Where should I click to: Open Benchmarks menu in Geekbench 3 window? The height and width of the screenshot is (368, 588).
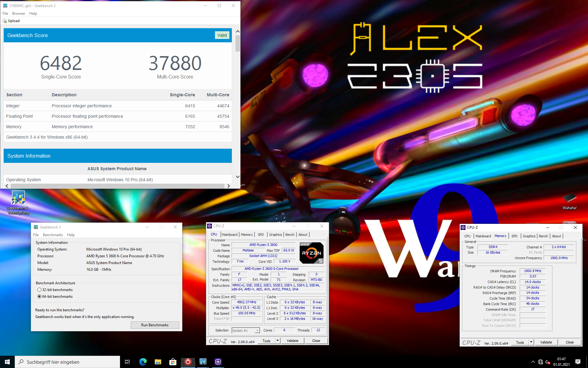(x=53, y=235)
